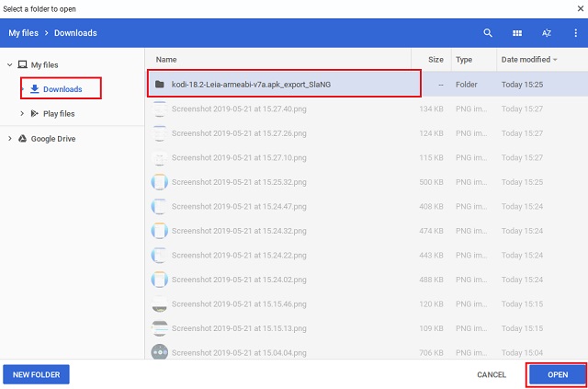Sort files by Size column

click(x=435, y=60)
